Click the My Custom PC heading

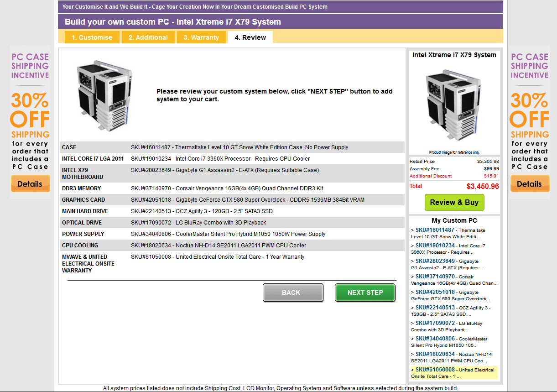click(454, 220)
